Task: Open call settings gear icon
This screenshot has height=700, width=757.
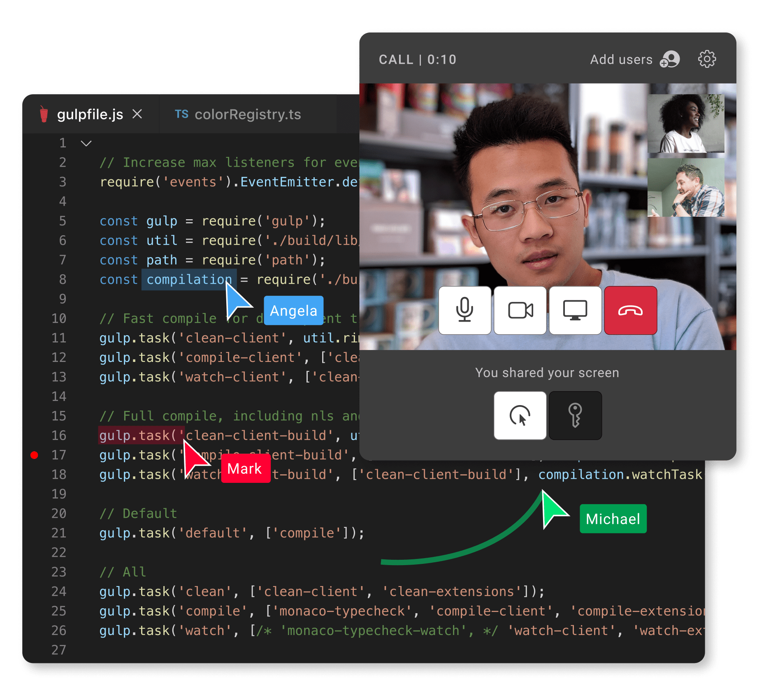Action: [x=707, y=59]
